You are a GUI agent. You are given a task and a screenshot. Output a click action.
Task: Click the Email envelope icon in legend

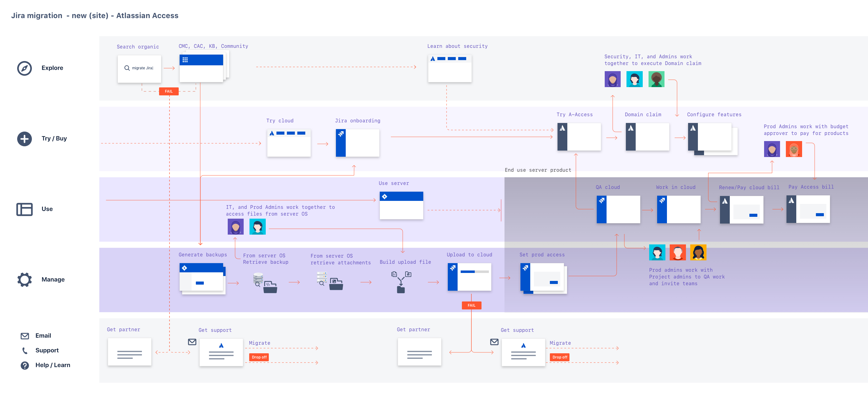[x=25, y=336]
